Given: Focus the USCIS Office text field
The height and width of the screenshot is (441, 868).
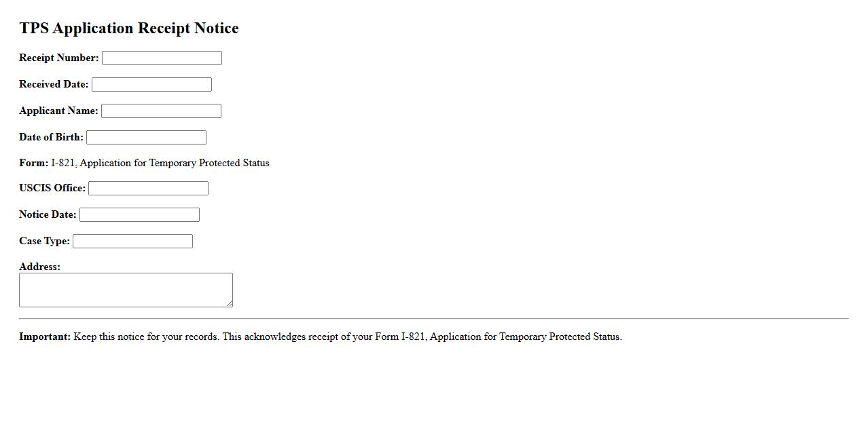Looking at the screenshot, I should (148, 189).
